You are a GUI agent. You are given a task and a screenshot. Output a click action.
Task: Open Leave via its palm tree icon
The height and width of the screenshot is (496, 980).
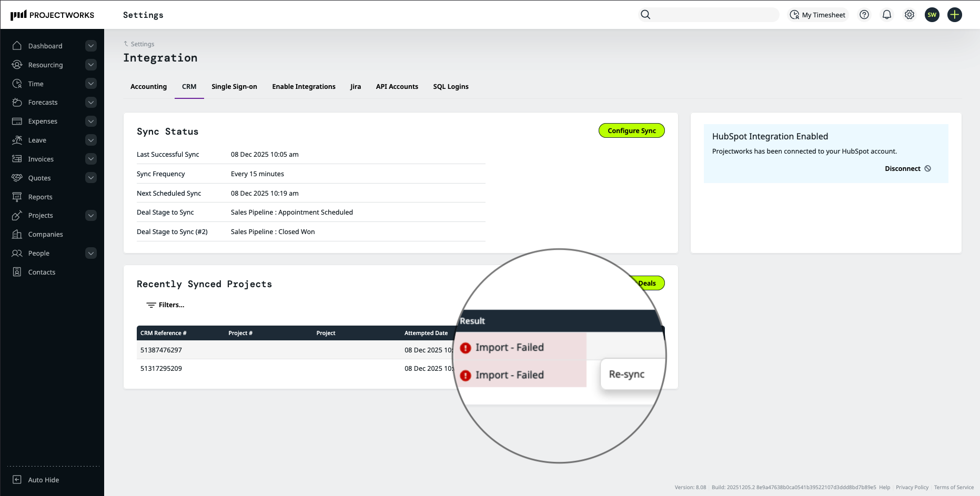17,140
